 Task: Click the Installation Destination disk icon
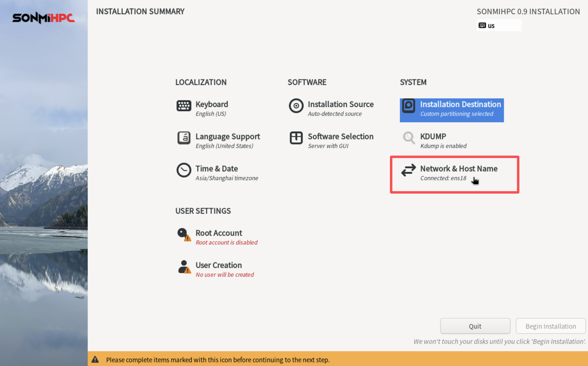pos(408,106)
